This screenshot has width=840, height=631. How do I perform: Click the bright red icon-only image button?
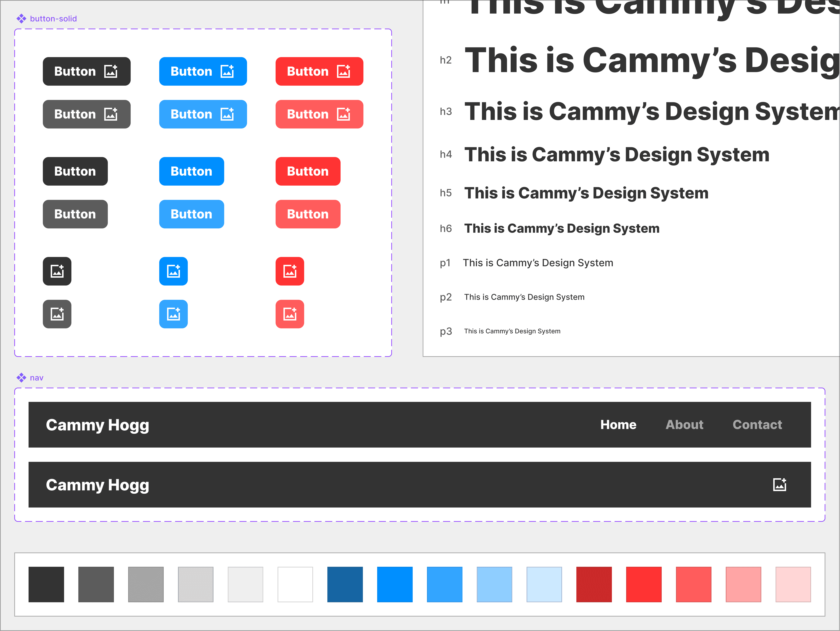[290, 271]
